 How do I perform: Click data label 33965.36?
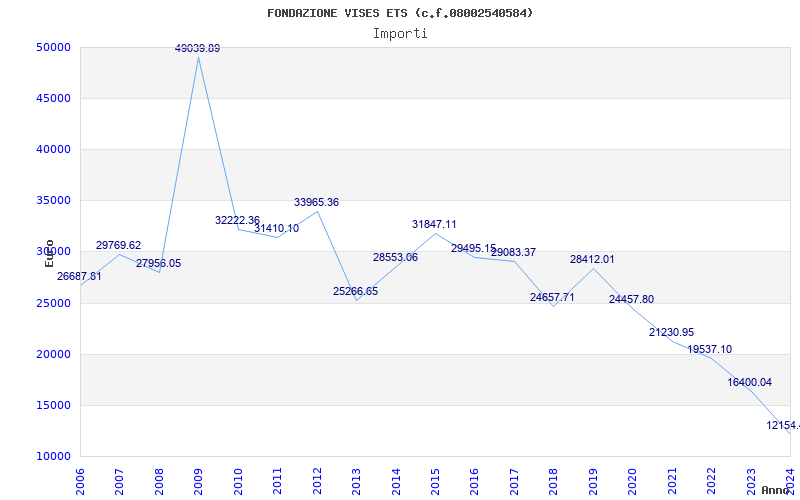click(x=316, y=203)
